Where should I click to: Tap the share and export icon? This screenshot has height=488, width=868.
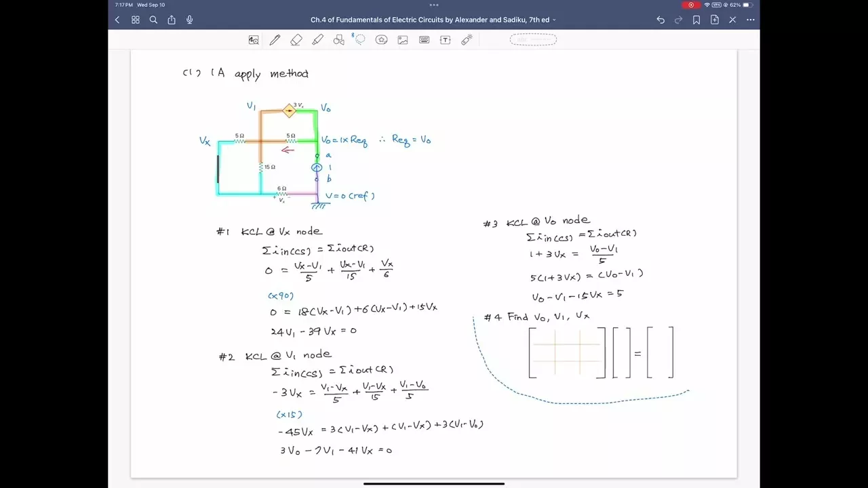click(x=172, y=20)
